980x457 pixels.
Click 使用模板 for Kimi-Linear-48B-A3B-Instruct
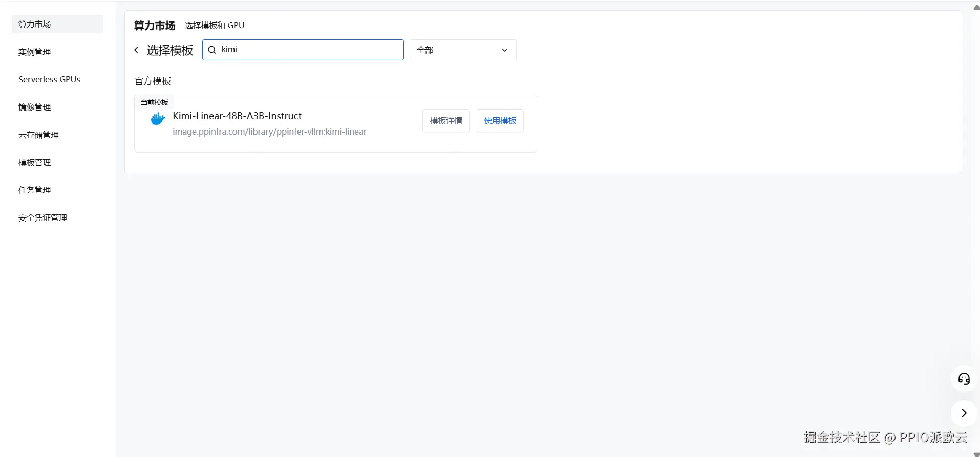tap(500, 120)
